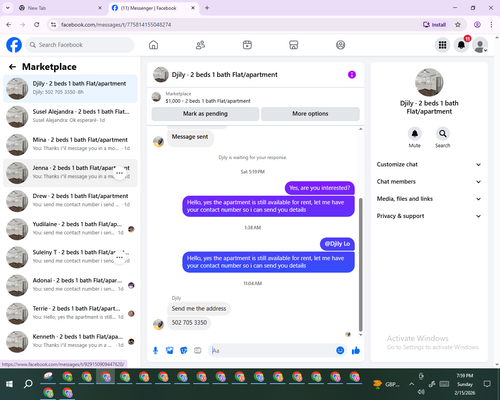The height and width of the screenshot is (400, 500).
Task: Open the tab search dropdown in Chrome
Action: point(7,8)
